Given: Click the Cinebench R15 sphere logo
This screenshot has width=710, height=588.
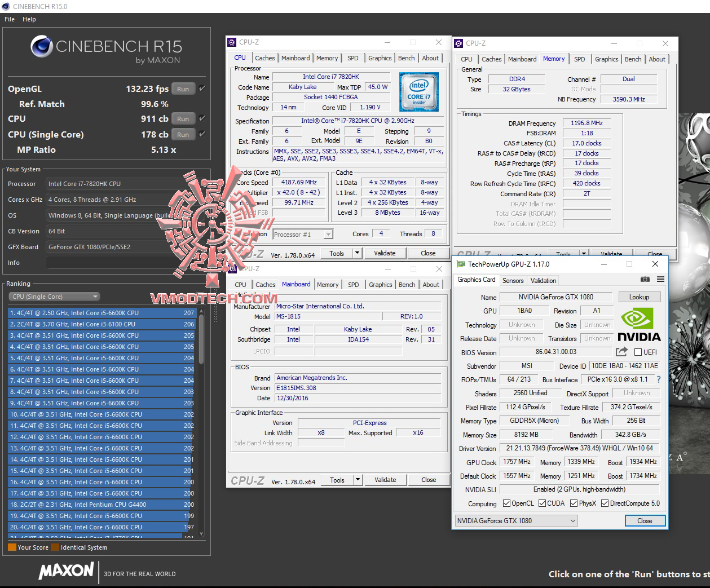Looking at the screenshot, I should pos(42,47).
